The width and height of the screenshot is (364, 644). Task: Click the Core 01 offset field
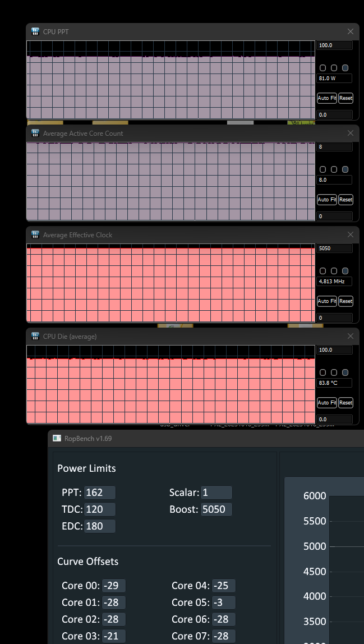pyautogui.click(x=114, y=602)
